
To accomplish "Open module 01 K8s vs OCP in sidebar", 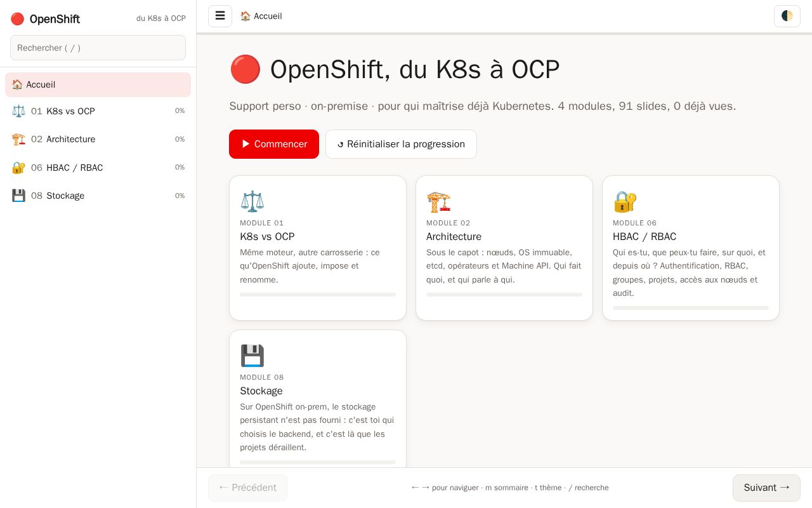I will [98, 111].
